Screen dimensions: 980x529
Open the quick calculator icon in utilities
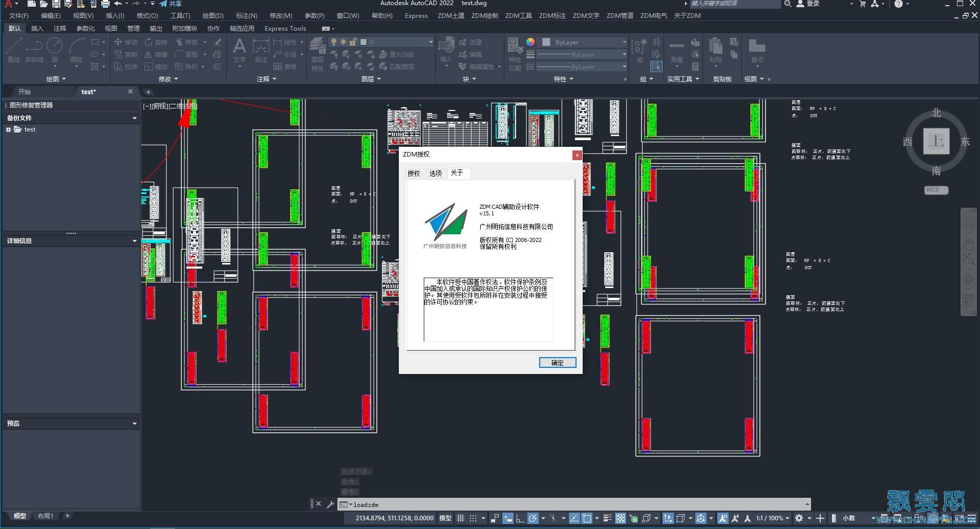point(695,67)
